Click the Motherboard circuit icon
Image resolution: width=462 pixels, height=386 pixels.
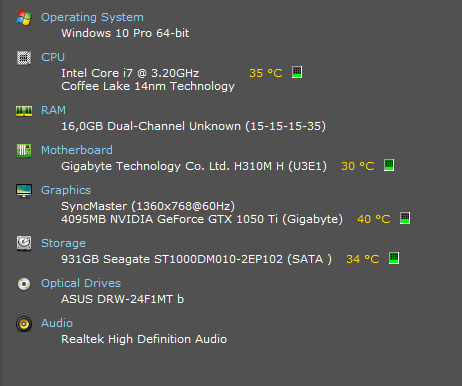[x=24, y=151]
